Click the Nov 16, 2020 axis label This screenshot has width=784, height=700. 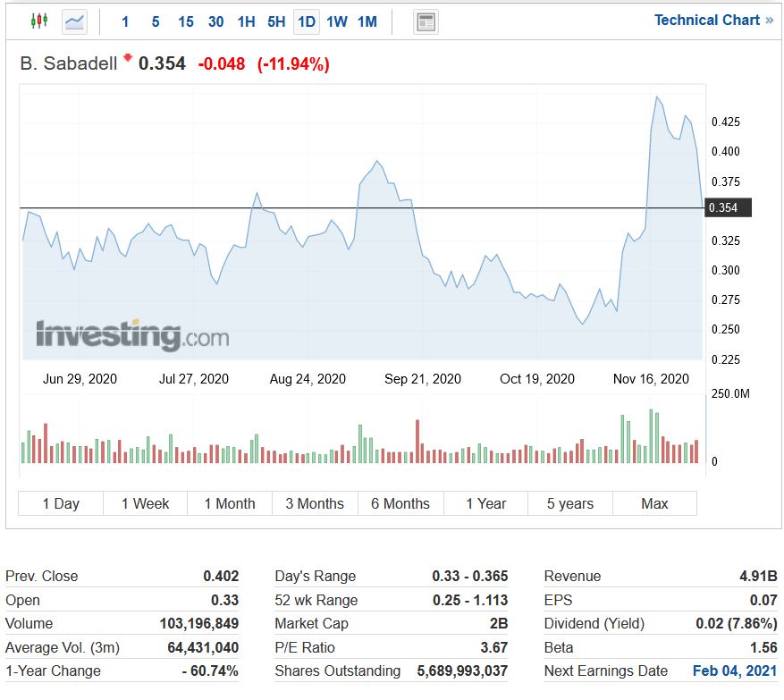coord(651,379)
